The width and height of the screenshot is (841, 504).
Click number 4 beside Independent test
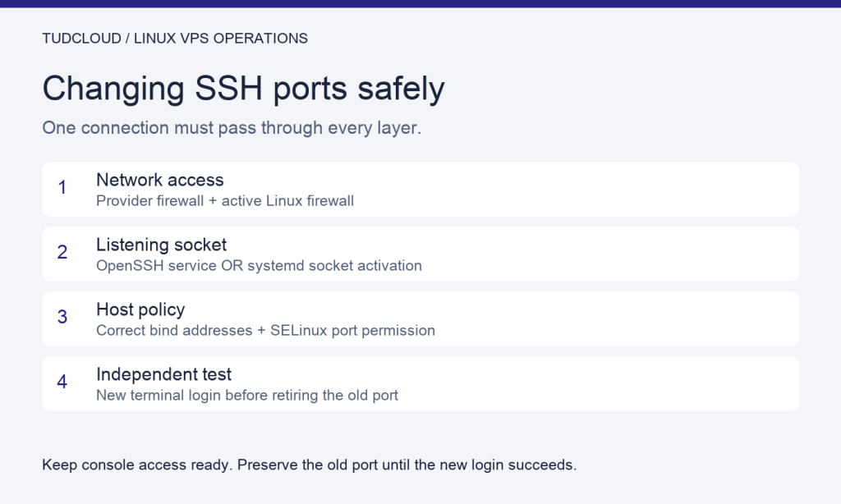click(x=62, y=382)
